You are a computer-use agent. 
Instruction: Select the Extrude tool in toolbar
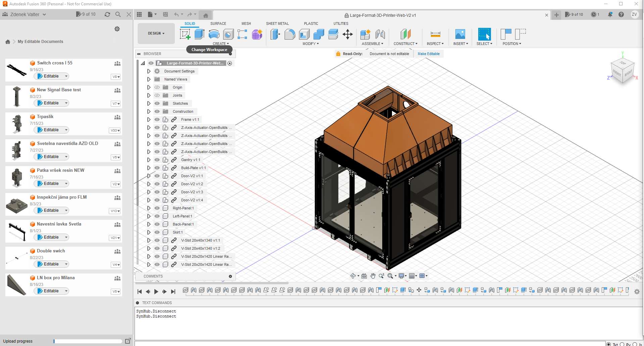tap(199, 34)
